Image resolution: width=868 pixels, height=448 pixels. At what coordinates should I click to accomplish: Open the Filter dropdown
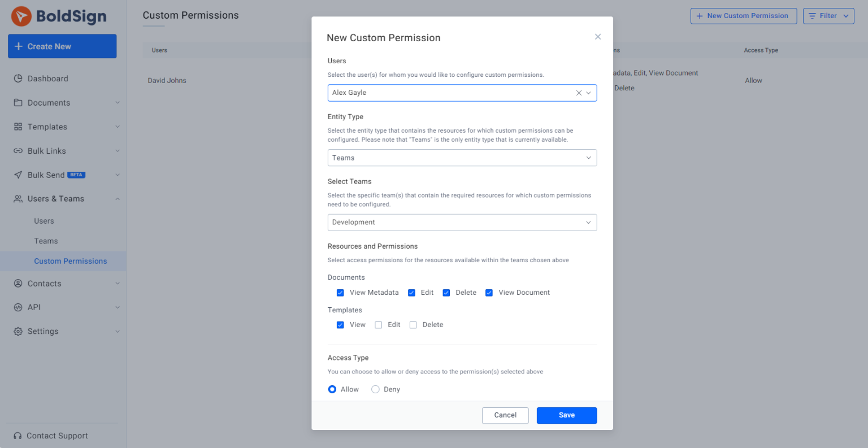coord(828,16)
